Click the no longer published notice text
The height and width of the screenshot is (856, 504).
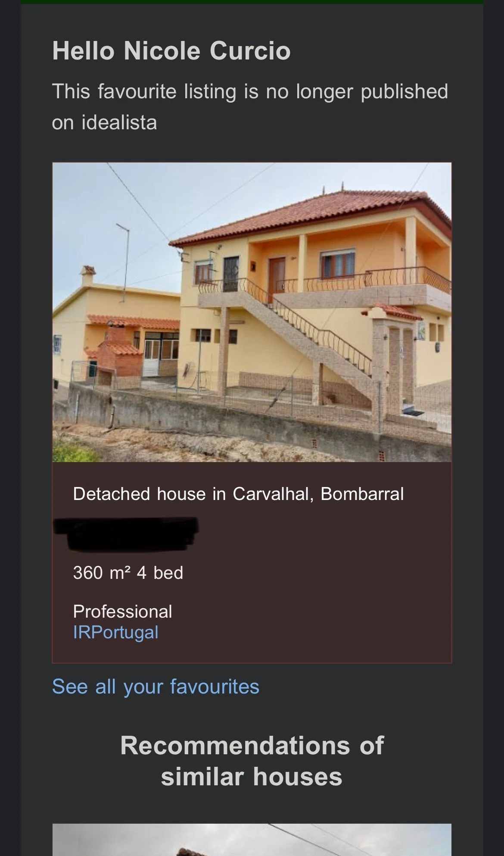pos(250,107)
